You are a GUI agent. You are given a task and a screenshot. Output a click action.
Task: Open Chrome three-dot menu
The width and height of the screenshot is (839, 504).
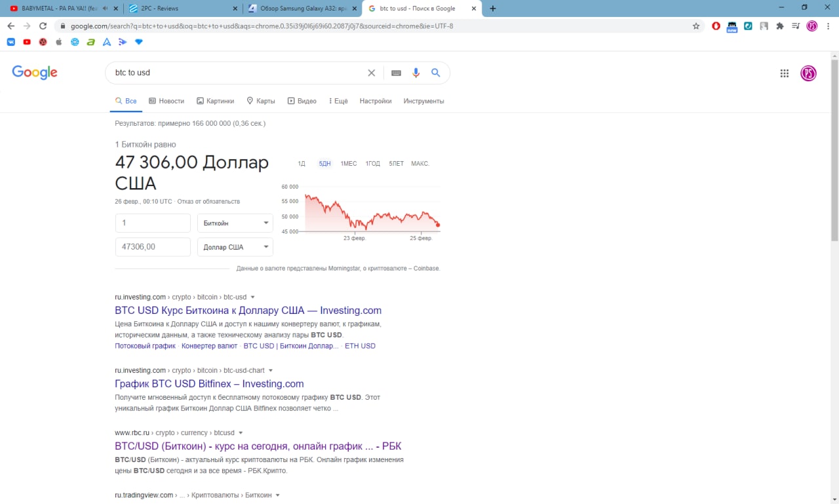click(828, 26)
